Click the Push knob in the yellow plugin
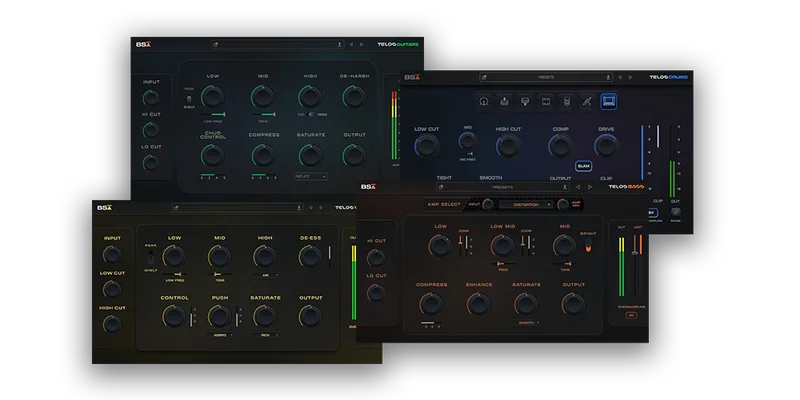Viewport: 800px width, 400px height. [220, 316]
